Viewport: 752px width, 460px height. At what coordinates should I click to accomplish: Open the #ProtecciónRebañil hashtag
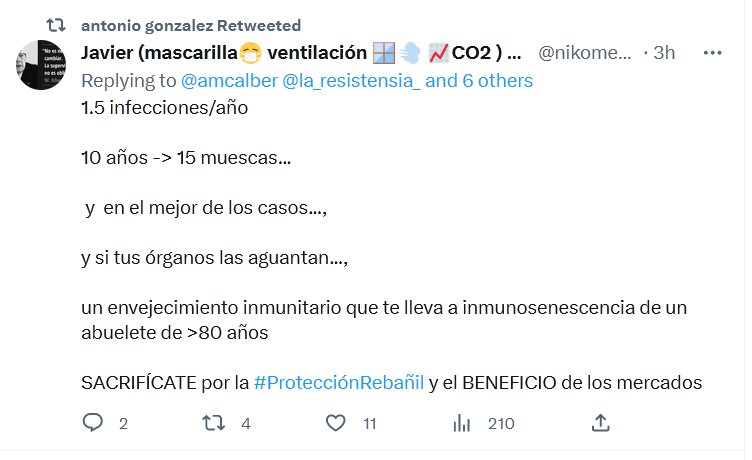coord(339,382)
